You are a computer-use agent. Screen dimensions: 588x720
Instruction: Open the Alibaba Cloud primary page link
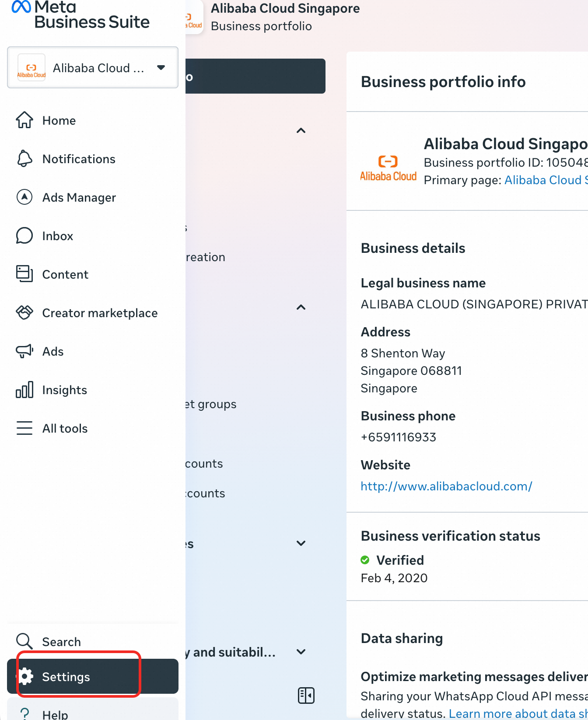[546, 180]
